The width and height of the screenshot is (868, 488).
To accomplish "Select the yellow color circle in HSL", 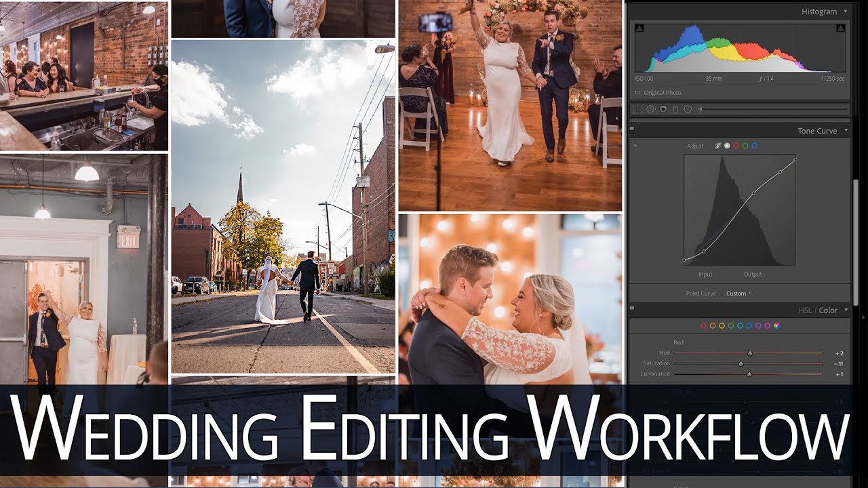I will [722, 326].
